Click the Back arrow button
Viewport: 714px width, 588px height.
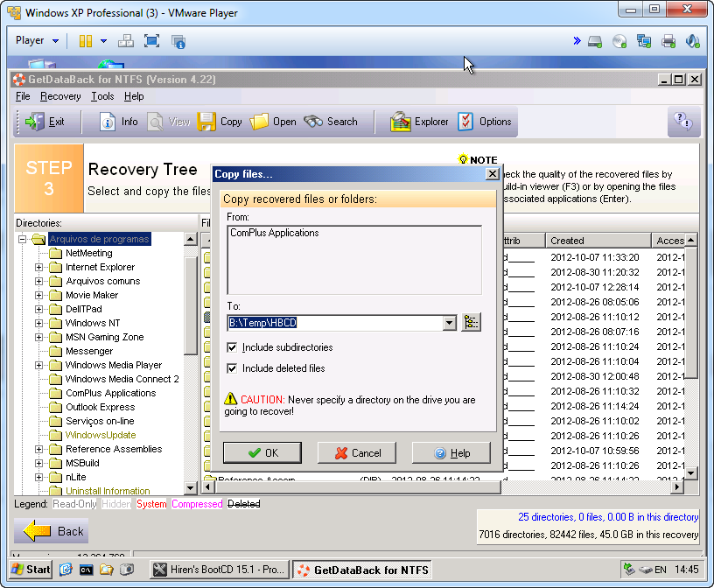click(x=52, y=531)
